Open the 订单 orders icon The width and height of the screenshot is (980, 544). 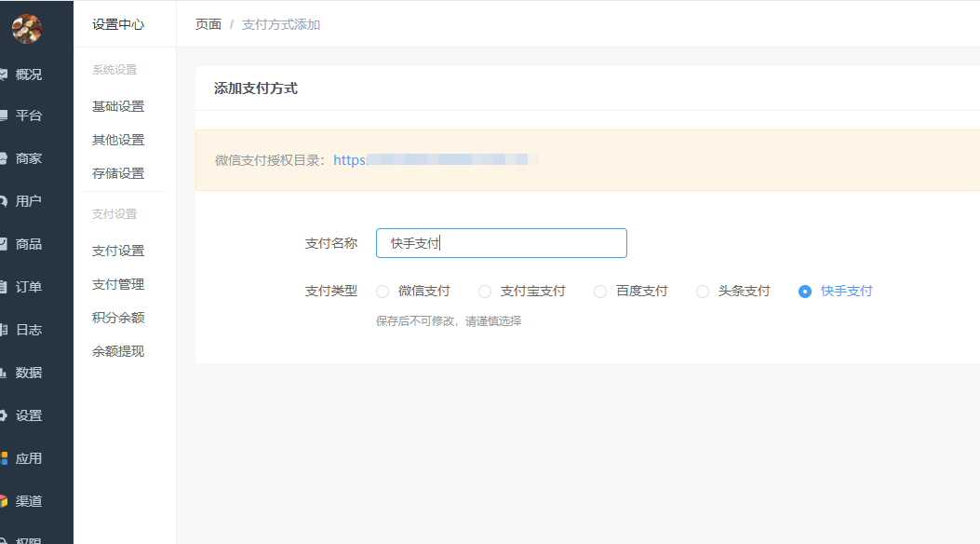pos(4,287)
